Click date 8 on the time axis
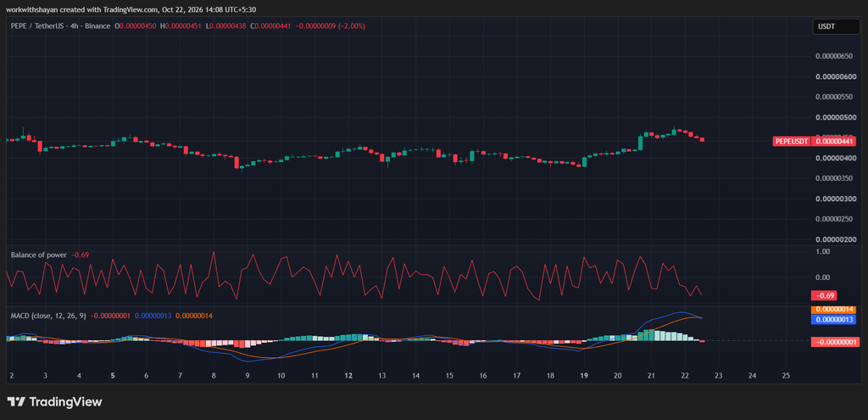This screenshot has height=420, width=868. (x=214, y=376)
